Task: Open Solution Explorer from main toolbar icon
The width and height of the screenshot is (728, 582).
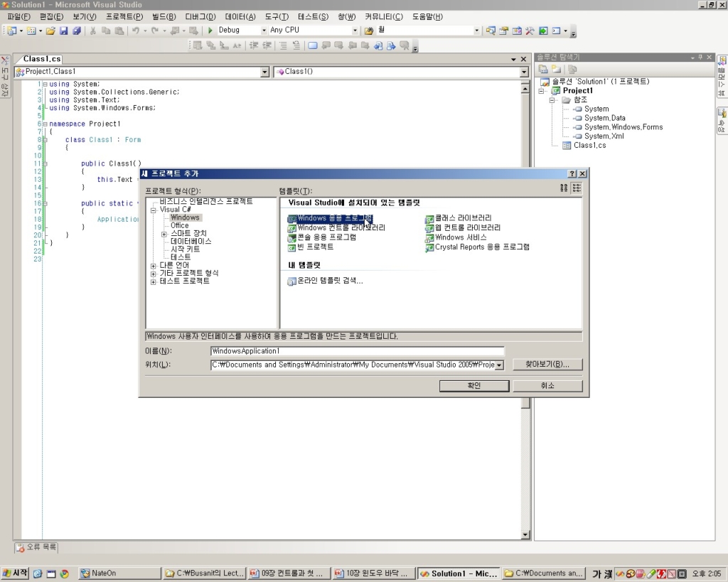Action: tap(491, 31)
